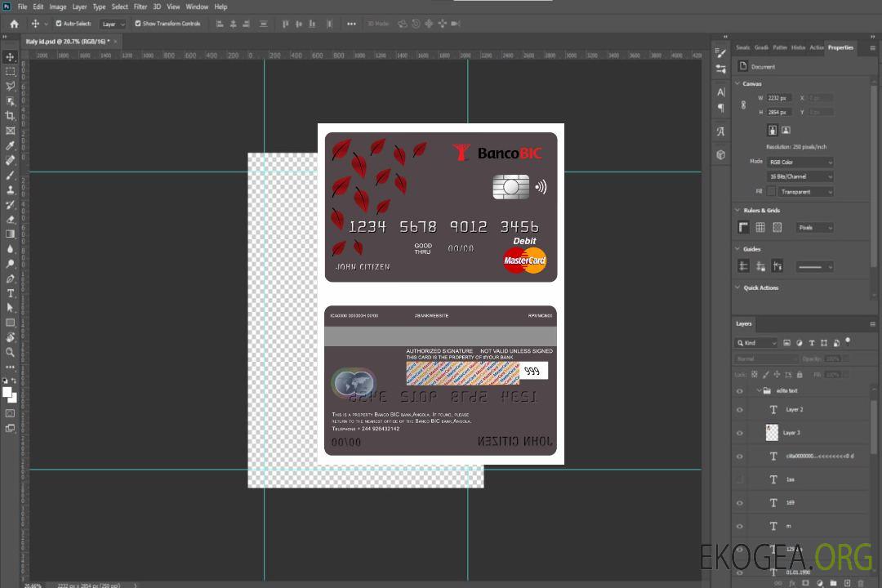Select the Eraser tool
Image resolution: width=882 pixels, height=588 pixels.
(10, 220)
